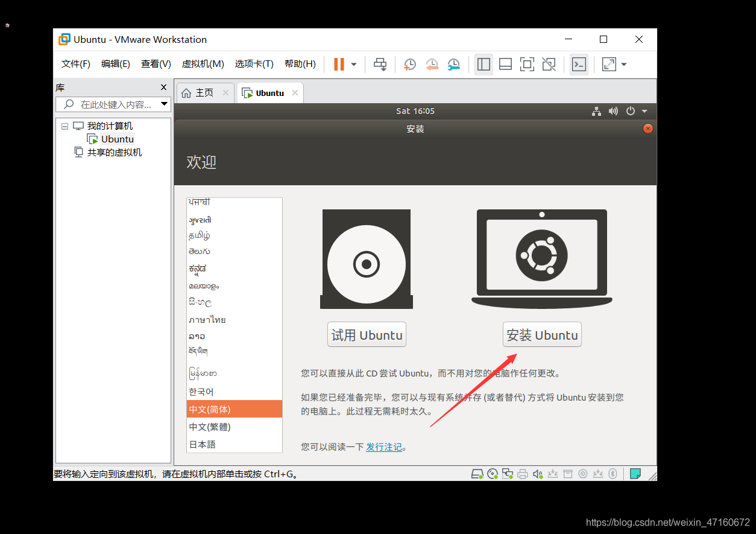This screenshot has width=756, height=534.
Task: Toggle the library sidebar view icon
Action: coord(484,64)
